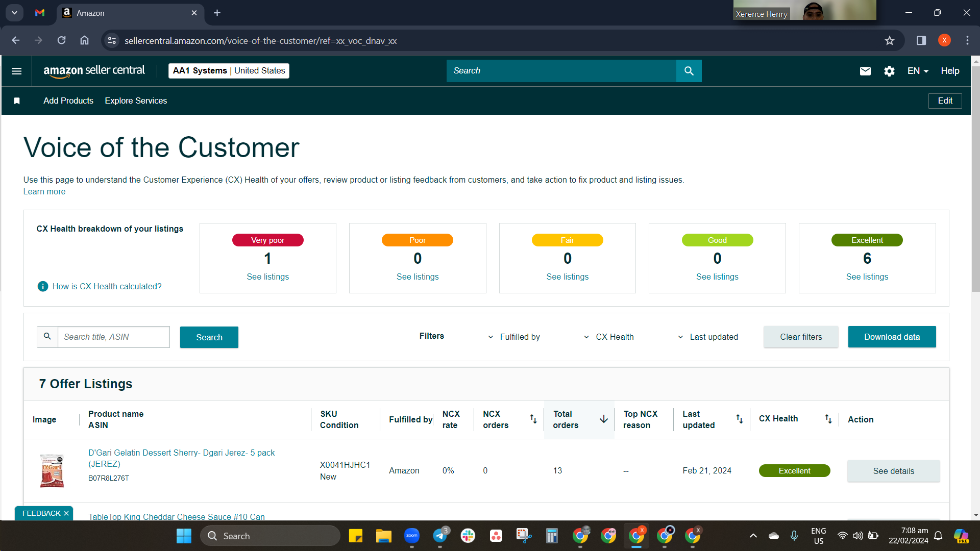The image size is (980, 551).
Task: Expand the Fulfilled by filter
Action: (x=514, y=337)
